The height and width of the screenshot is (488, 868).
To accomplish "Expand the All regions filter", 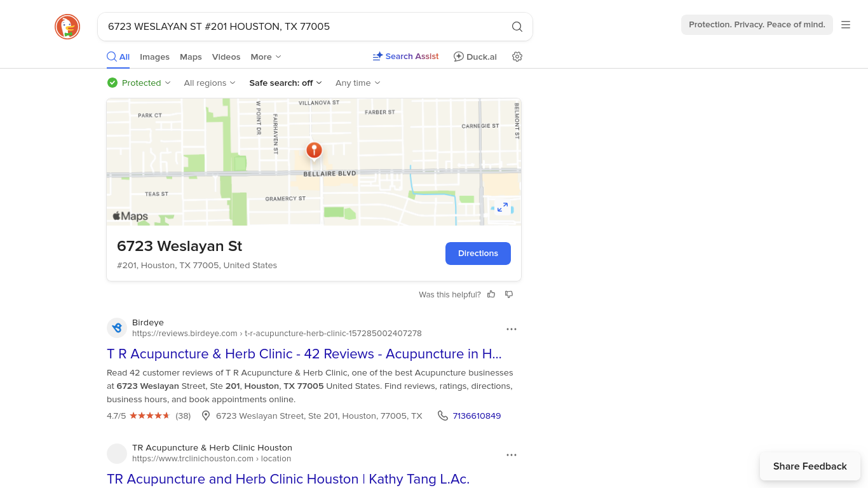I will pyautogui.click(x=210, y=83).
